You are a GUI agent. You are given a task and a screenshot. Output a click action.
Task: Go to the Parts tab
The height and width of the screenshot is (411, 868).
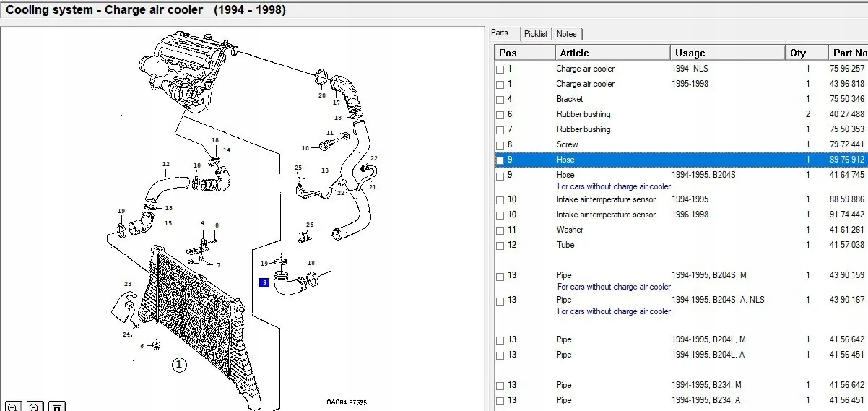pyautogui.click(x=500, y=33)
